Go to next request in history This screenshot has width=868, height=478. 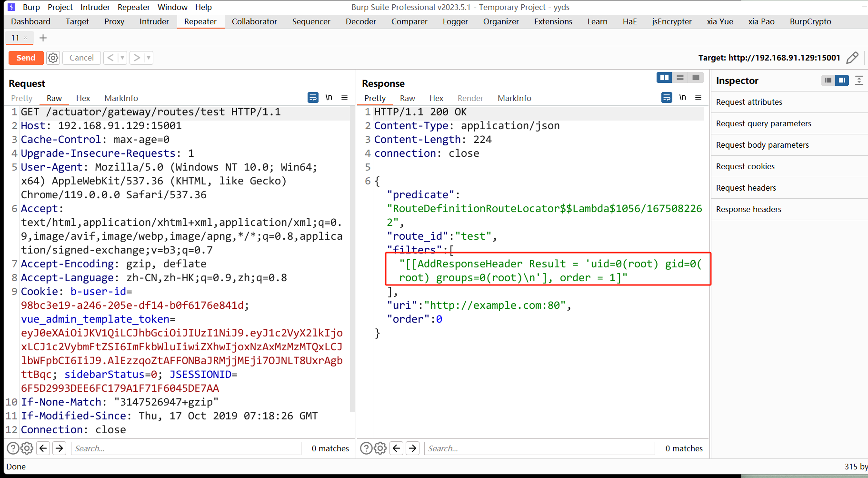coord(137,58)
